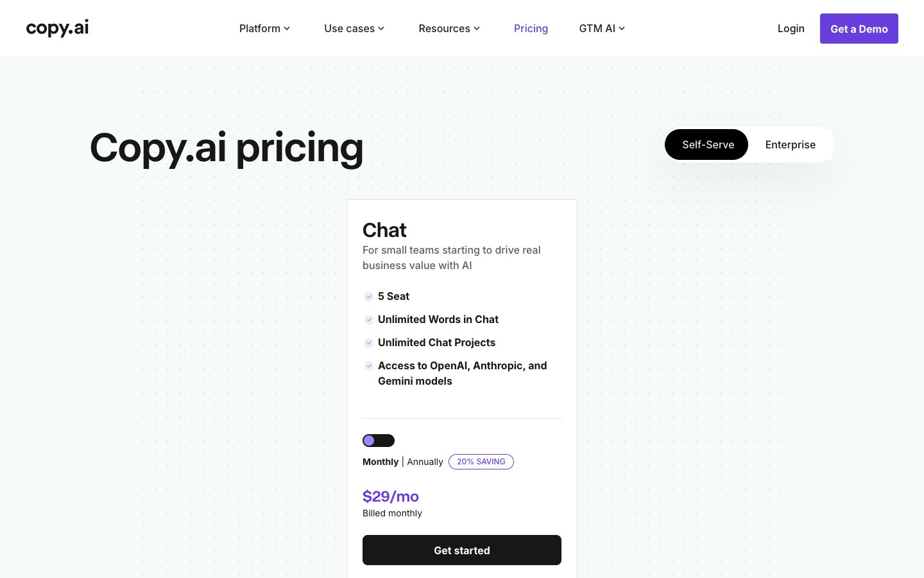Click checkmark icon next to Unlimited Words in Chat

tap(369, 320)
